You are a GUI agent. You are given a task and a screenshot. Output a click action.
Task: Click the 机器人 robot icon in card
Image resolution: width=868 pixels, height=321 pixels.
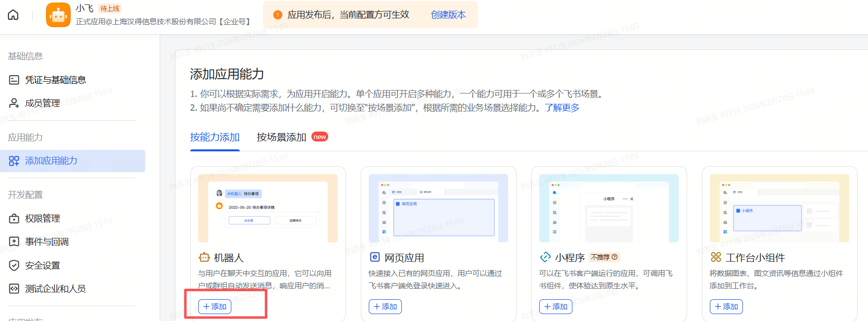click(x=204, y=257)
